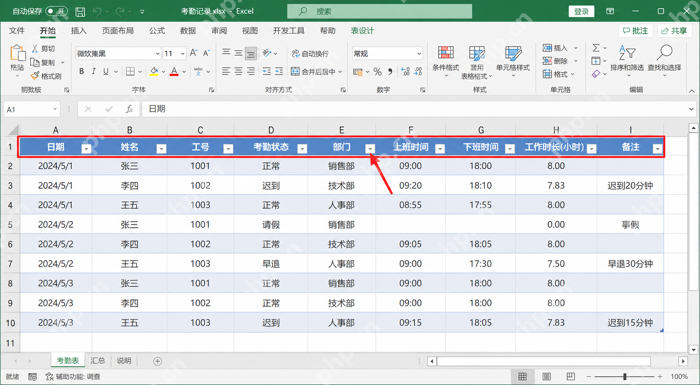Image resolution: width=700 pixels, height=385 pixels.
Task: Click the Decrease Indent icon
Action: click(267, 71)
